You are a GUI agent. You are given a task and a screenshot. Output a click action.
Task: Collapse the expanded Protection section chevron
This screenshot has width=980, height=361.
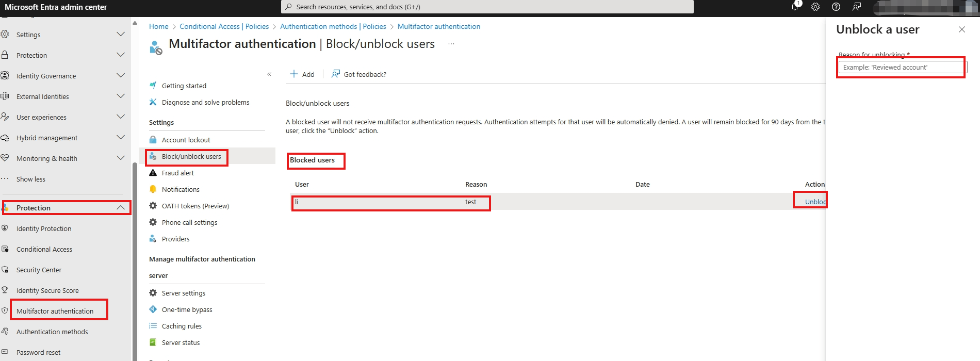[121, 207]
